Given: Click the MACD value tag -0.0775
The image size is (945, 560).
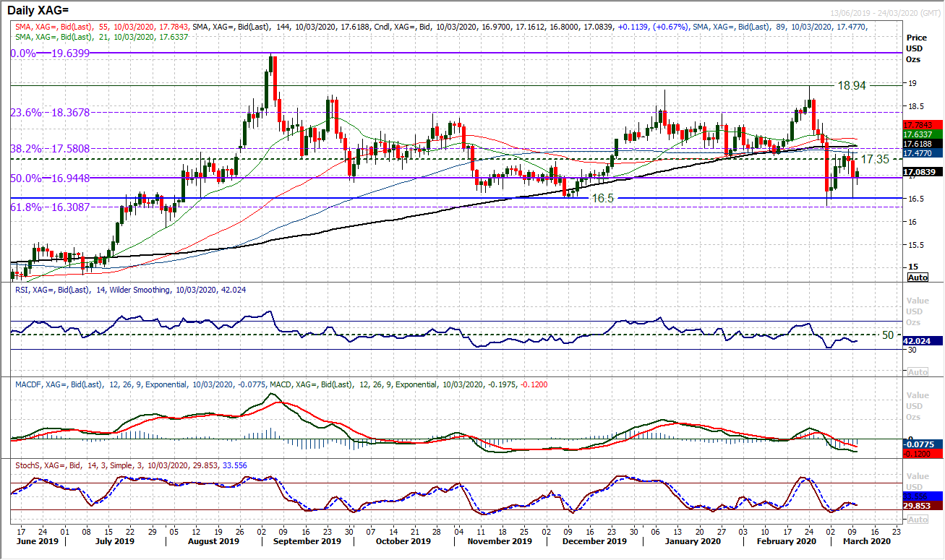Looking at the screenshot, I should point(921,444).
